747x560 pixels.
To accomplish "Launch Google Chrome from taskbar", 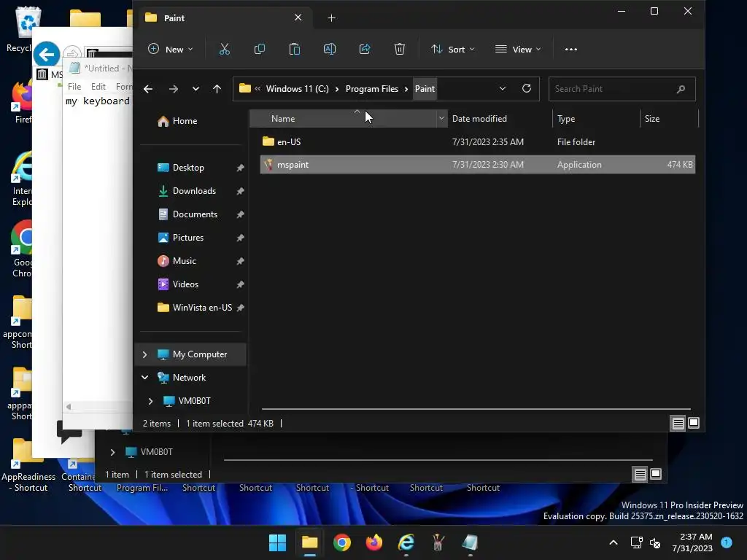I will tap(342, 542).
